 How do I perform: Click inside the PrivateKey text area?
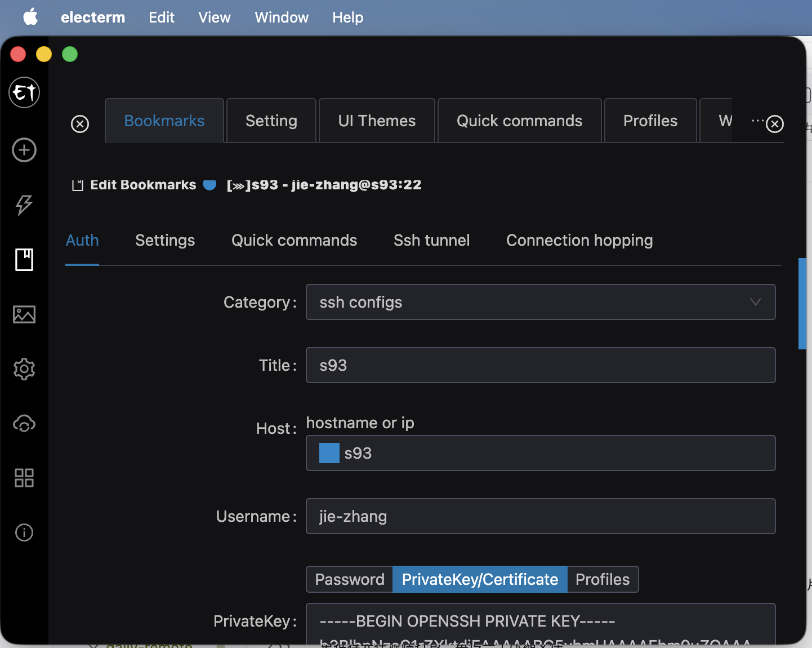click(541, 624)
